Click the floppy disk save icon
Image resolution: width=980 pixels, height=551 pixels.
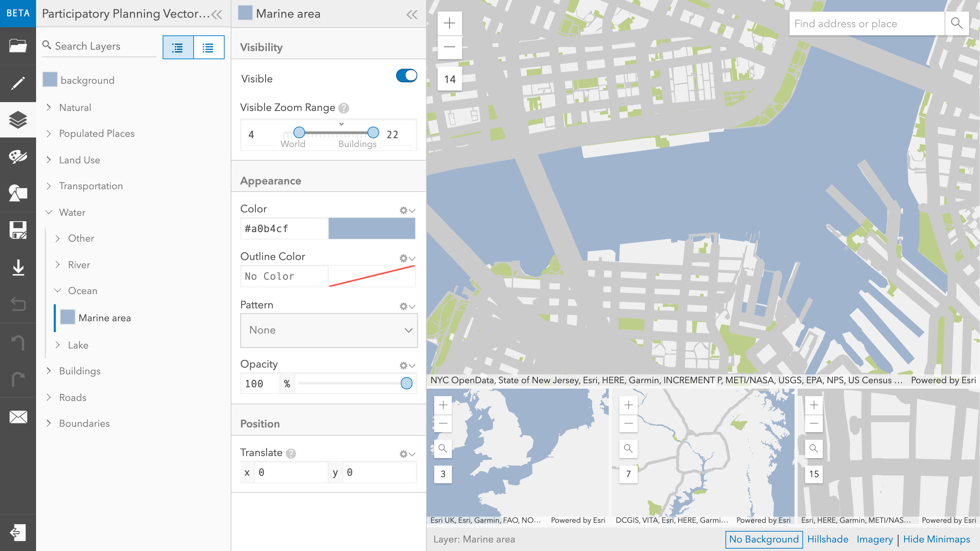tap(18, 230)
